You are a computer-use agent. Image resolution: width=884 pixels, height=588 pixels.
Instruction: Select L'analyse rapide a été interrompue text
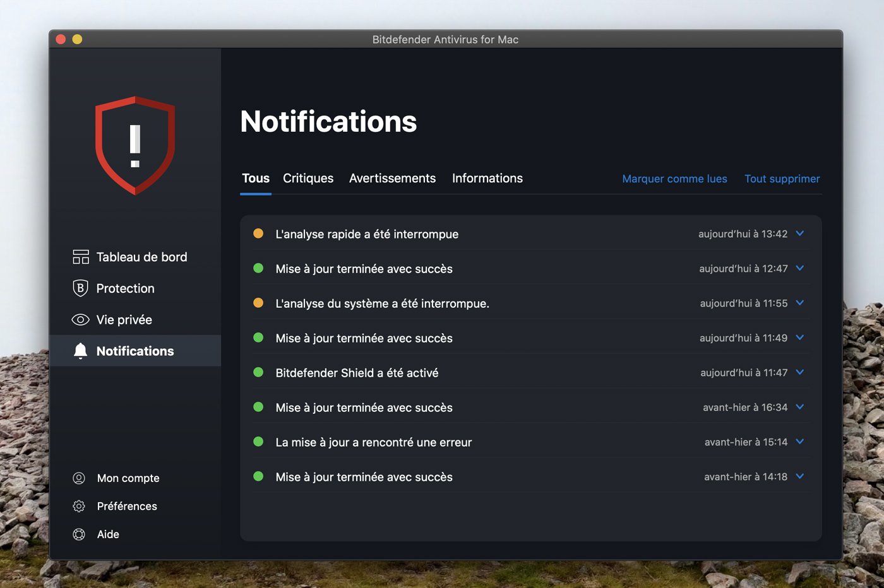point(367,234)
